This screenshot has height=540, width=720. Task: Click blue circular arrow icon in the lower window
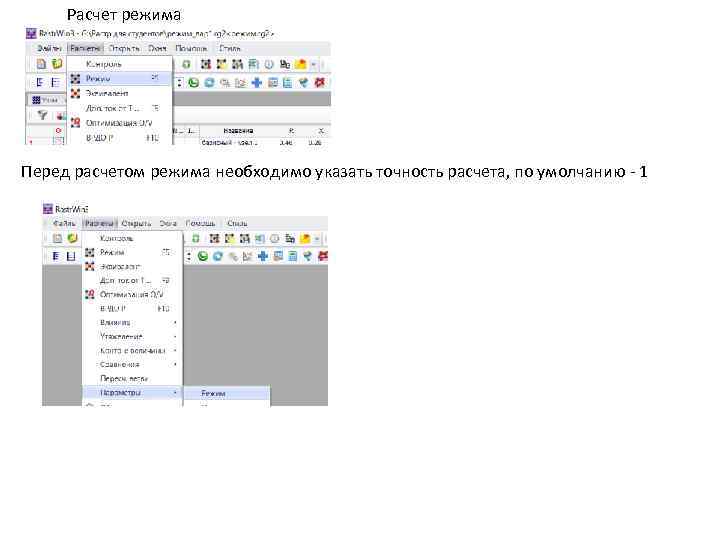click(x=218, y=256)
